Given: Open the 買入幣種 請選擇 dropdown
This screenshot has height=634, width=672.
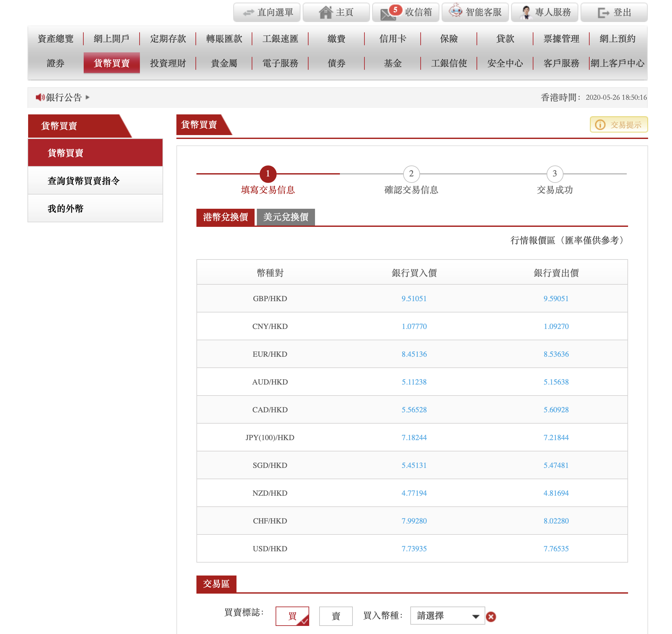Looking at the screenshot, I should pyautogui.click(x=447, y=616).
